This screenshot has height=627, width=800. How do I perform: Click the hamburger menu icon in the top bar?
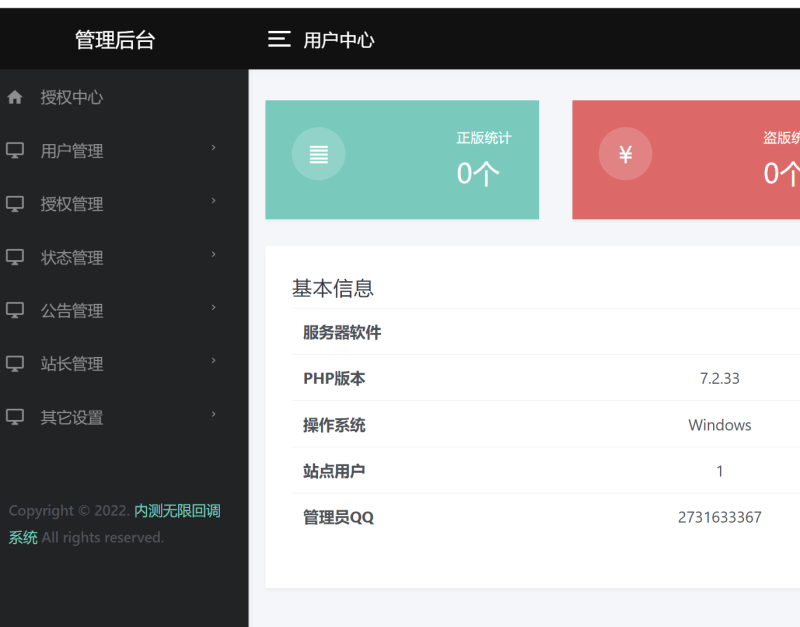coord(278,39)
